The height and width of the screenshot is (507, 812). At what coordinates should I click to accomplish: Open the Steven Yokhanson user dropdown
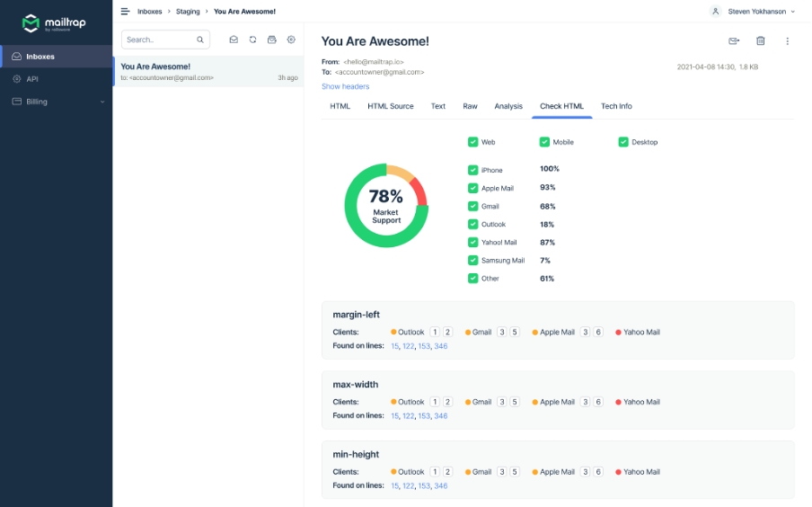click(753, 12)
